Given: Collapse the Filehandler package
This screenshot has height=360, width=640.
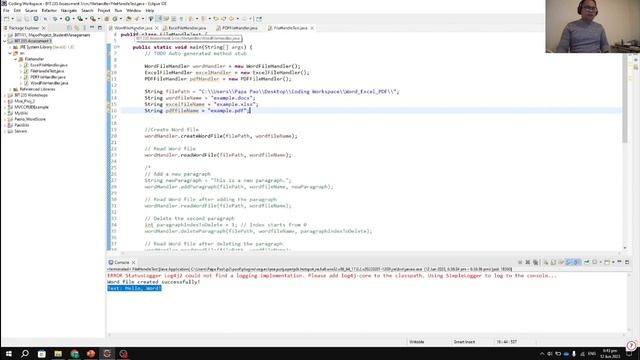Looking at the screenshot, I should (16, 59).
